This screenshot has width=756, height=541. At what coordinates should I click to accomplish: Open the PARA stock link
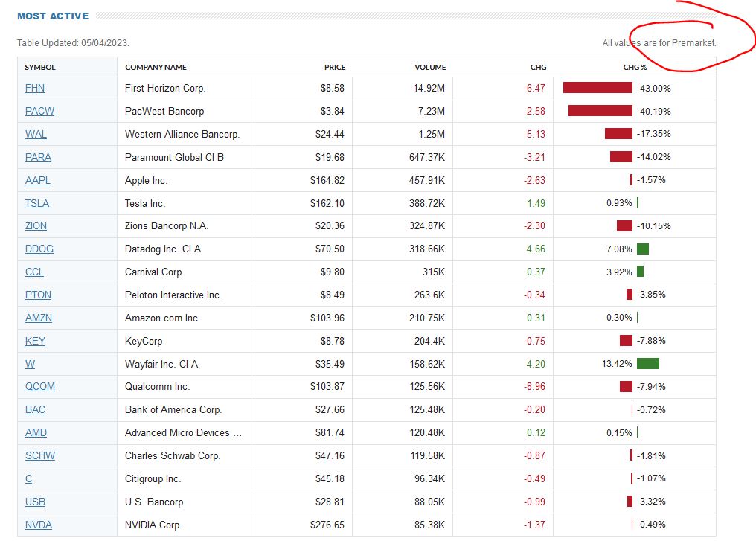38,157
